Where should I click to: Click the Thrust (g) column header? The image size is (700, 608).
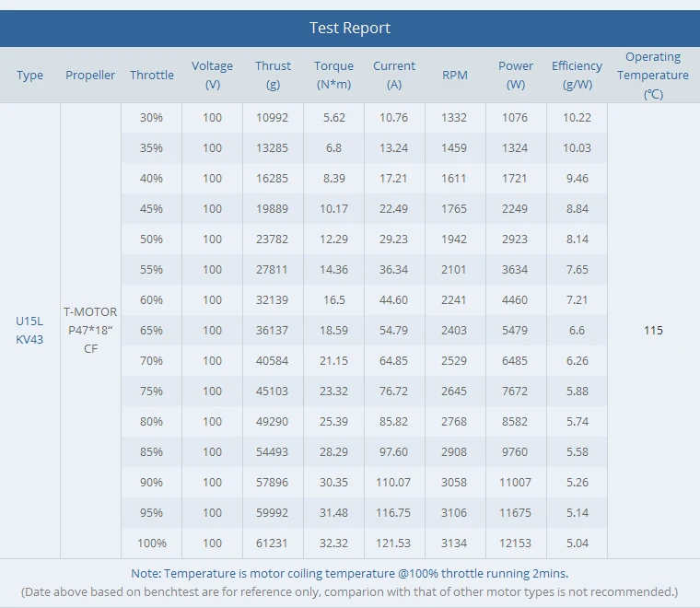click(273, 75)
